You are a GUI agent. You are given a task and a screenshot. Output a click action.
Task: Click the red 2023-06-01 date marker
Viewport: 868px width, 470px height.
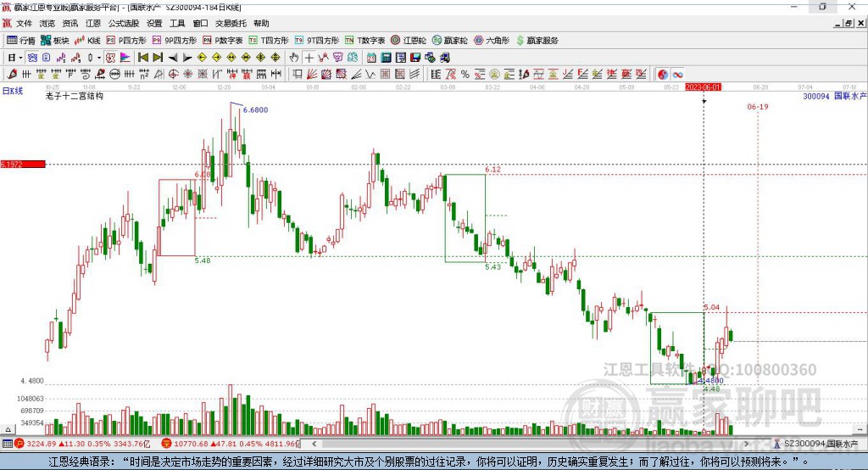pyautogui.click(x=703, y=87)
